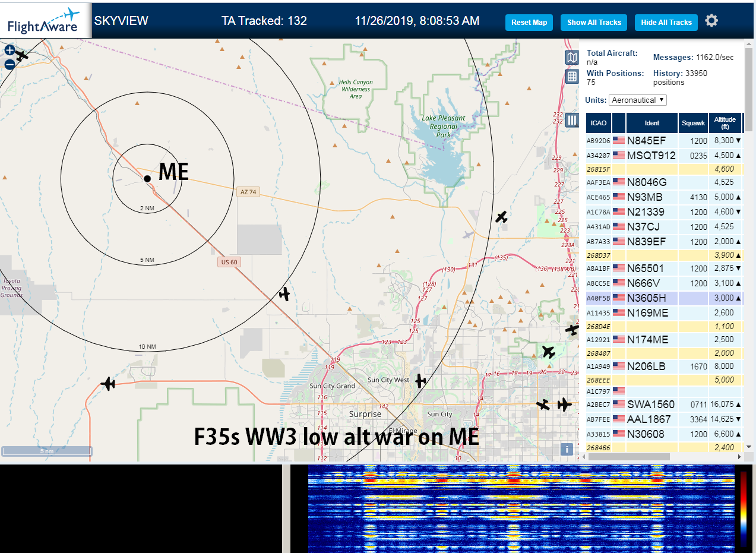The image size is (756, 553).
Task: Sort table by Ident column header
Action: (652, 123)
